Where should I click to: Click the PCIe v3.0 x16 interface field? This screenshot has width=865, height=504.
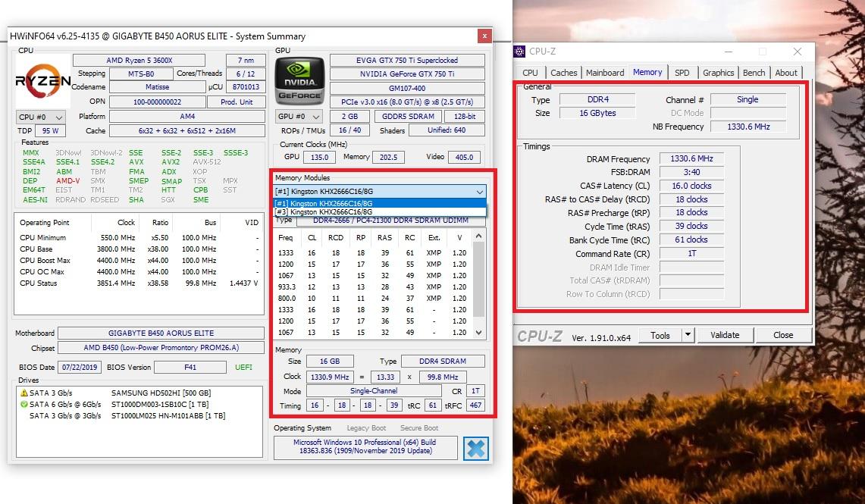pyautogui.click(x=407, y=102)
